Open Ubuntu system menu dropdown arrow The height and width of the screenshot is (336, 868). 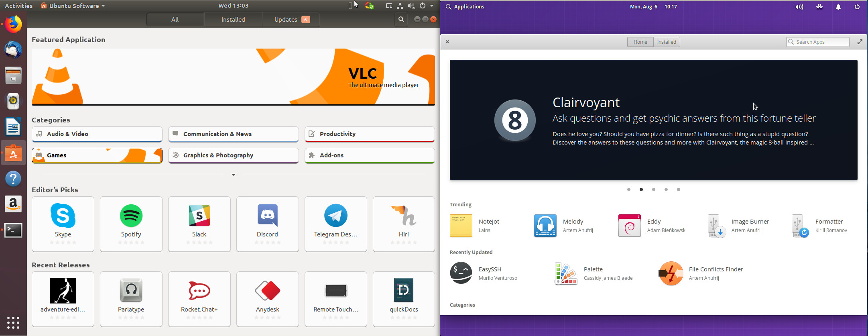tap(432, 6)
